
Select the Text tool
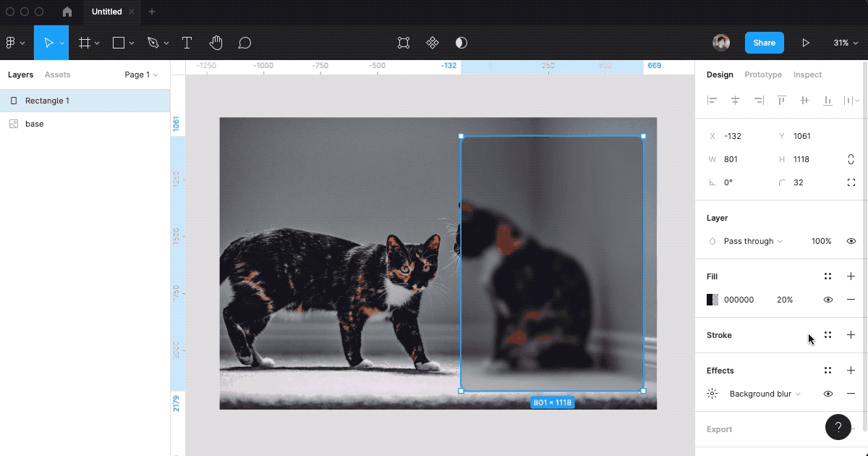(x=187, y=43)
